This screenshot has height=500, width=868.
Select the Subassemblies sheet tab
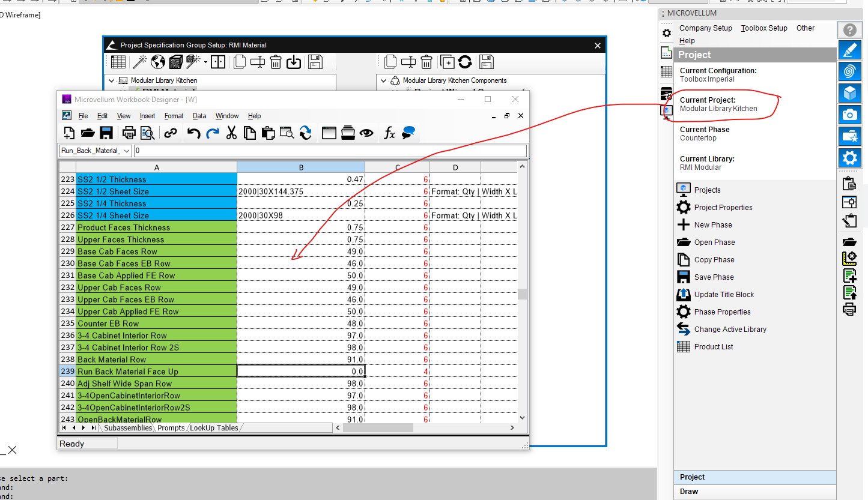128,428
